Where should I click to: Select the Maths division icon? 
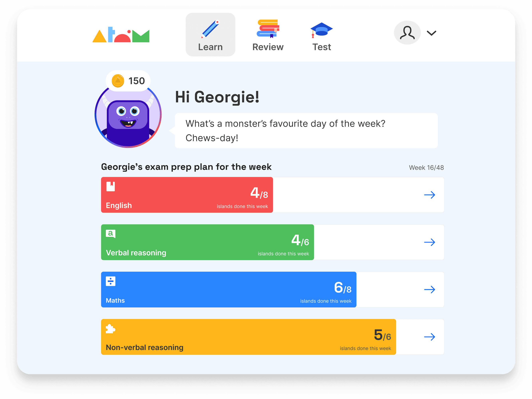(110, 281)
